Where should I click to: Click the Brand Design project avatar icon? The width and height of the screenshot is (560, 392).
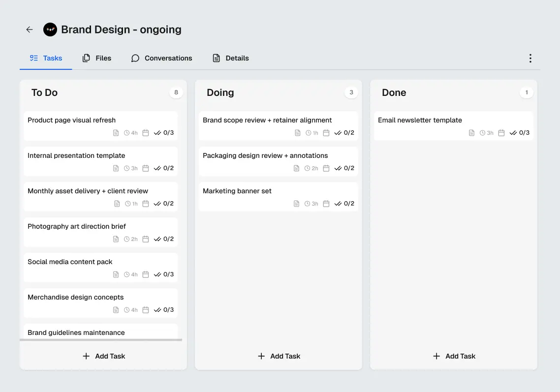tap(50, 30)
